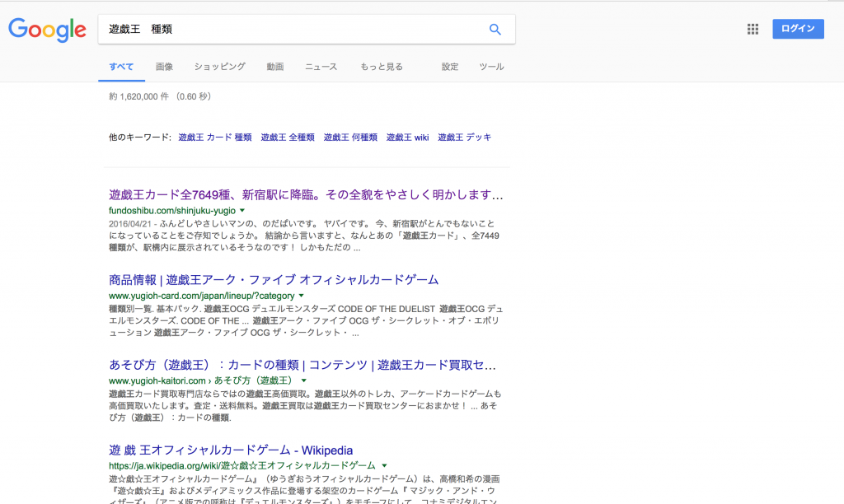Open the 設定 menu
The width and height of the screenshot is (844, 504).
449,67
